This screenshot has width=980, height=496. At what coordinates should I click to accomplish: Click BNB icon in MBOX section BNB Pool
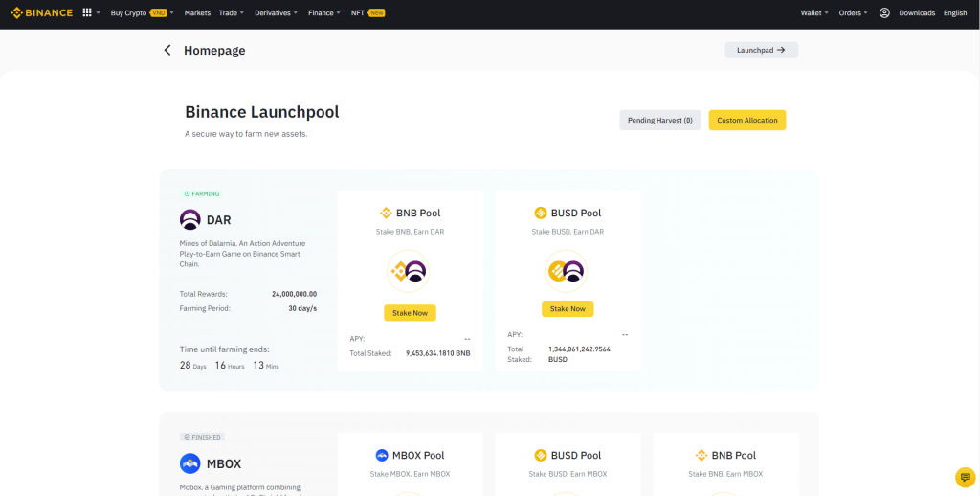(702, 455)
